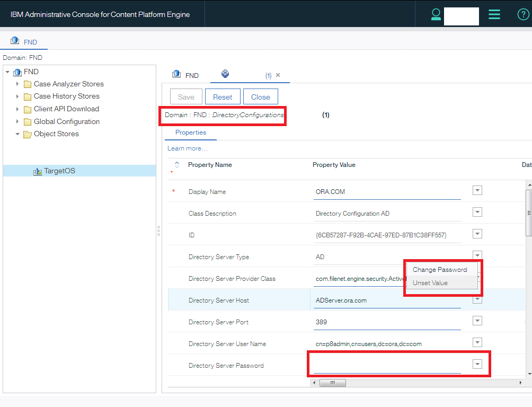Click the Client API Download folder icon
The width and height of the screenshot is (532, 407).
click(x=28, y=109)
